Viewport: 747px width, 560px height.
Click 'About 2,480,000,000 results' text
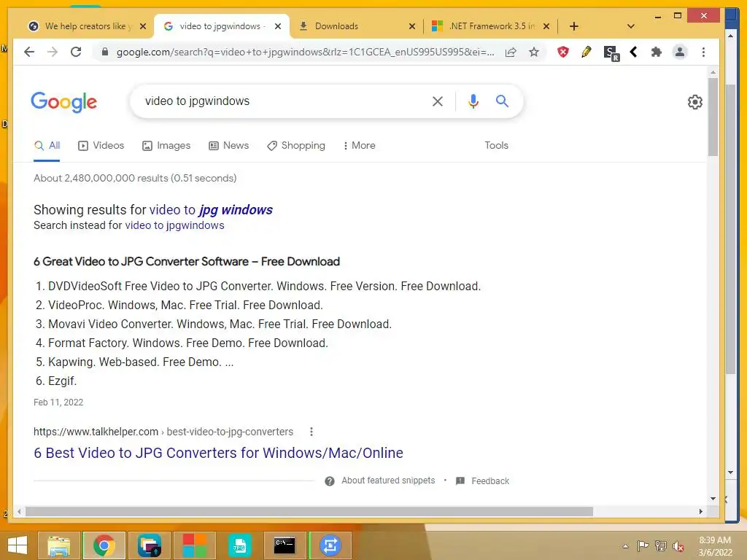coord(135,178)
